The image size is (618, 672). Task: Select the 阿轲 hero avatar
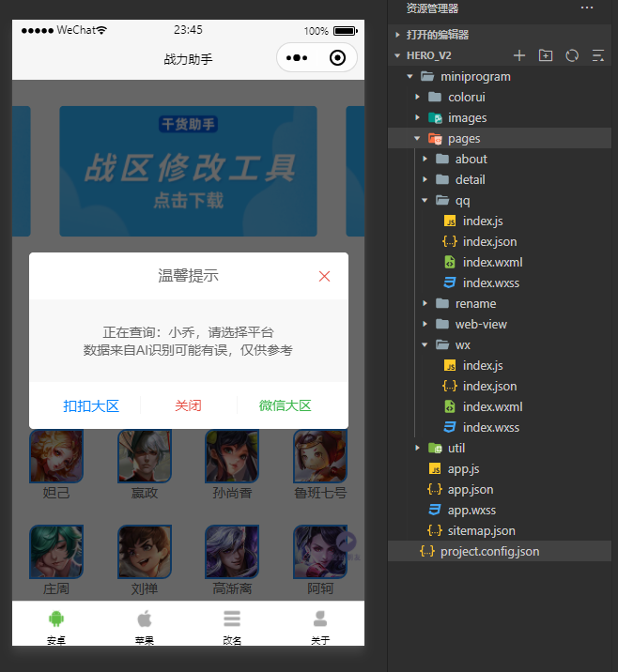click(x=320, y=552)
